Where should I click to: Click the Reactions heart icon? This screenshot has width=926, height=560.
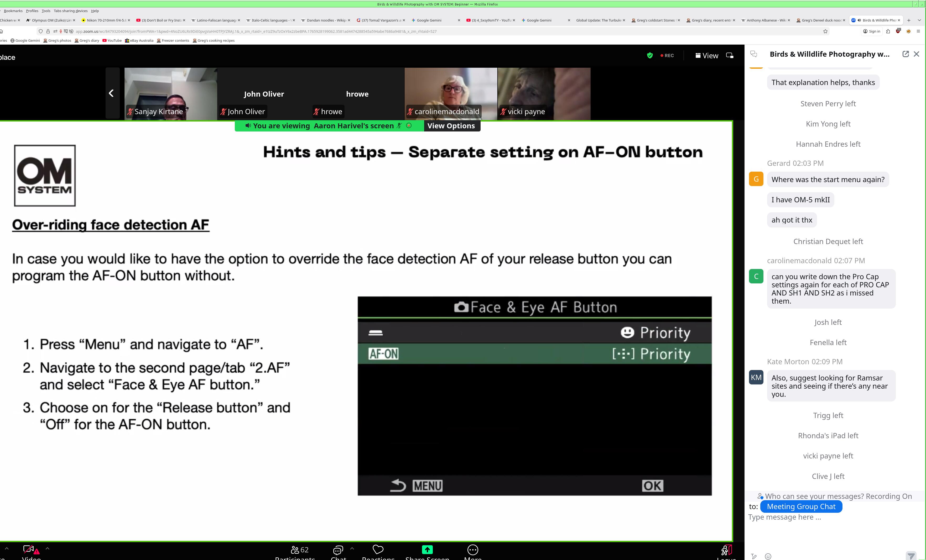click(x=378, y=550)
